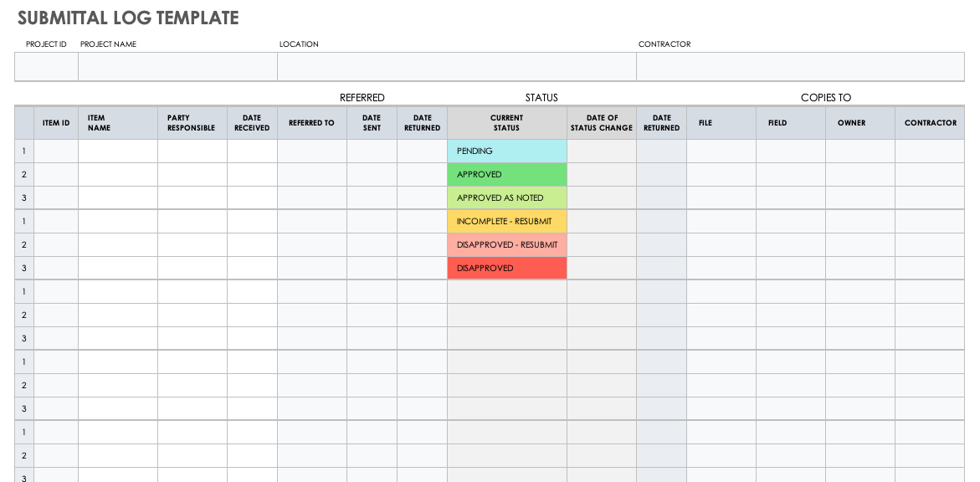The image size is (980, 482).
Task: Select the FIELD column header
Action: click(777, 123)
